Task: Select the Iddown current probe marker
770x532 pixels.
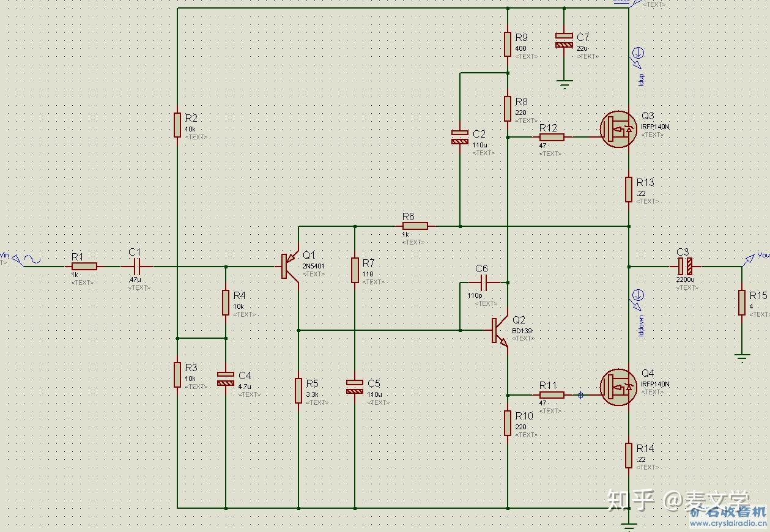Action: tap(637, 299)
